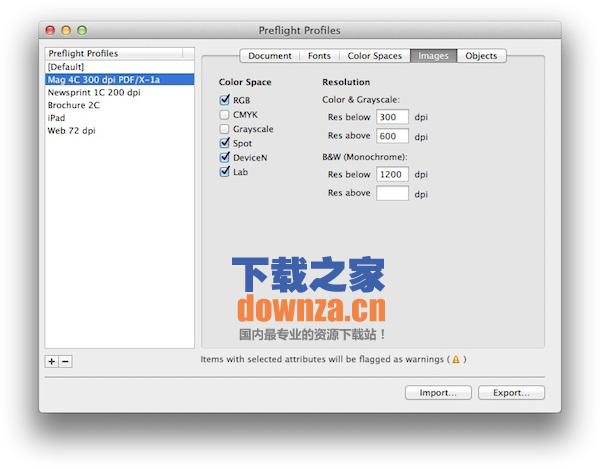Click the Import... button
Screen dimensions: 600x469
click(x=438, y=393)
